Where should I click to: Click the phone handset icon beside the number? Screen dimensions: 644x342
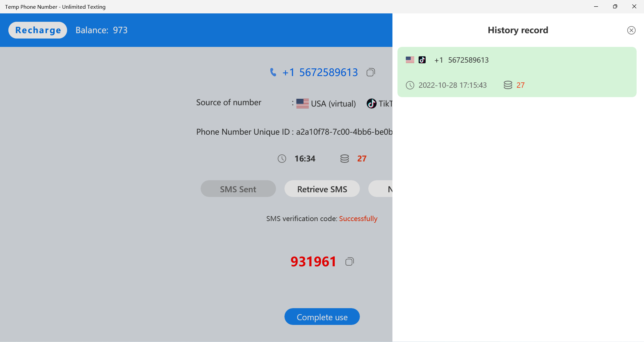click(273, 72)
